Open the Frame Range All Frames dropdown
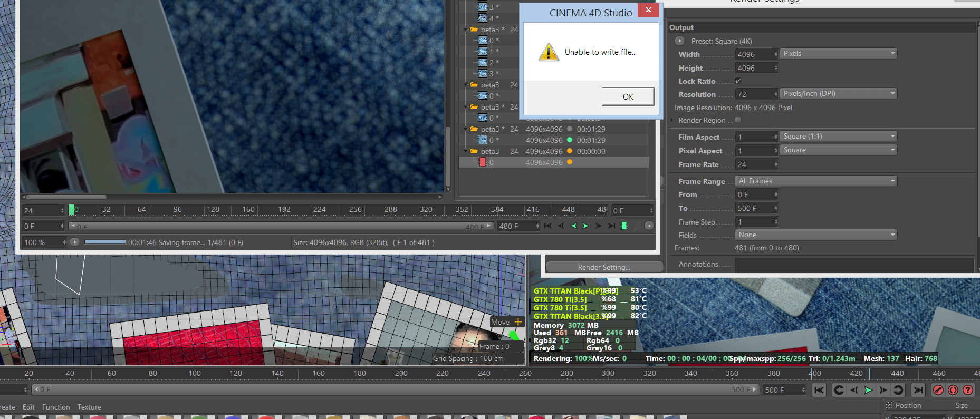 816,181
